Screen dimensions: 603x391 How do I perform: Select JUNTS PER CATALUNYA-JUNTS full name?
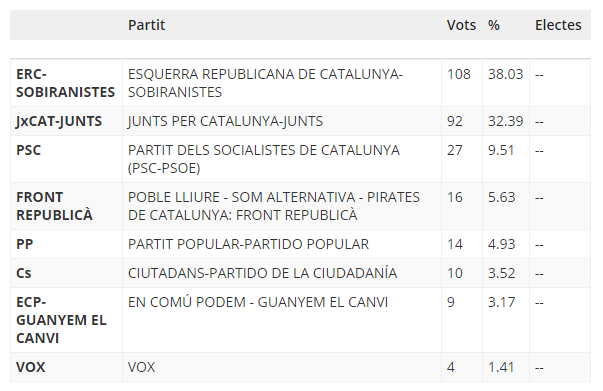tap(225, 121)
